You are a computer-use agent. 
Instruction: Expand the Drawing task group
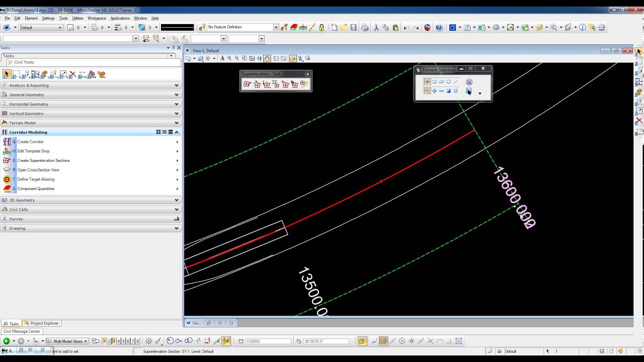pyautogui.click(x=91, y=228)
